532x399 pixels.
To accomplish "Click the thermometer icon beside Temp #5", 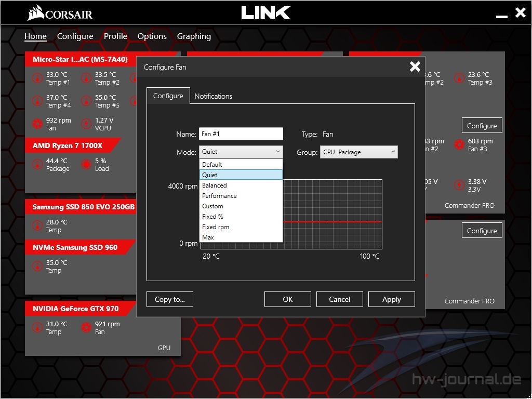I will 86,101.
